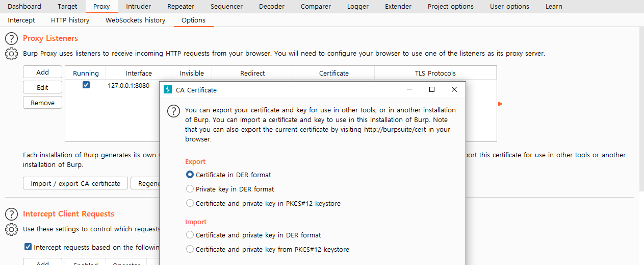644x265 pixels.
Task: Click the Certificate column header
Action: point(334,73)
